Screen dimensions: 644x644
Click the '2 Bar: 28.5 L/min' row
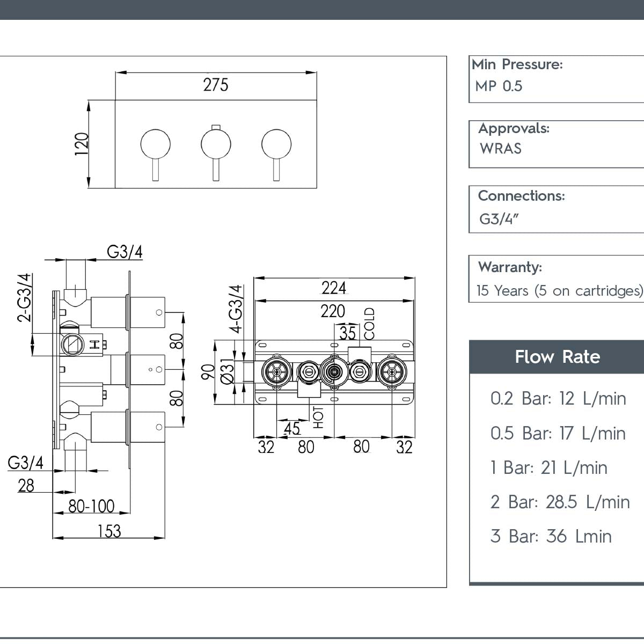pos(560,502)
